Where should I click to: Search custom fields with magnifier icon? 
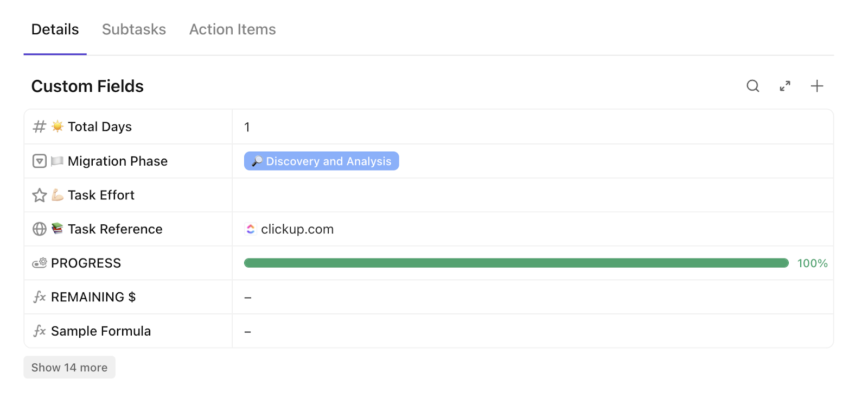point(752,86)
